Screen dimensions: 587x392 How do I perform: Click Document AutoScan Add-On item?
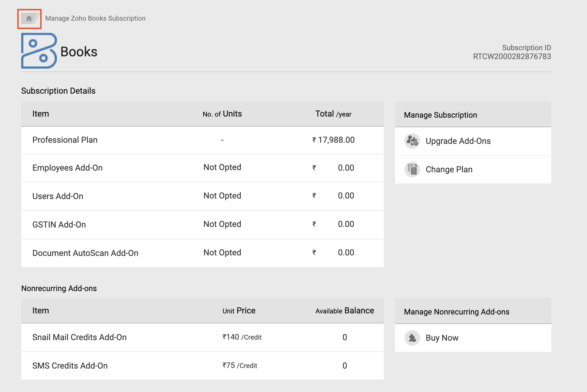(x=85, y=253)
